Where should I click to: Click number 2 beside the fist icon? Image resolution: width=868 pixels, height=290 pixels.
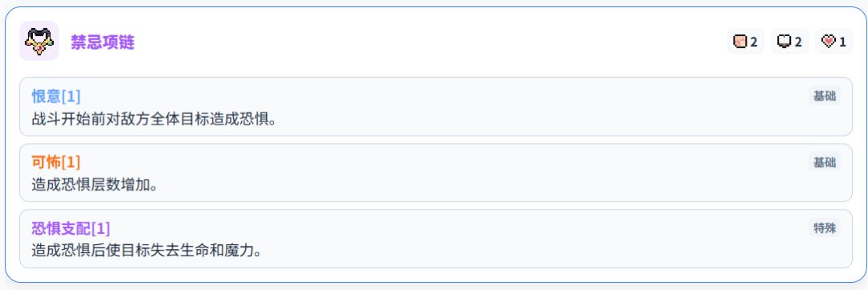point(753,42)
